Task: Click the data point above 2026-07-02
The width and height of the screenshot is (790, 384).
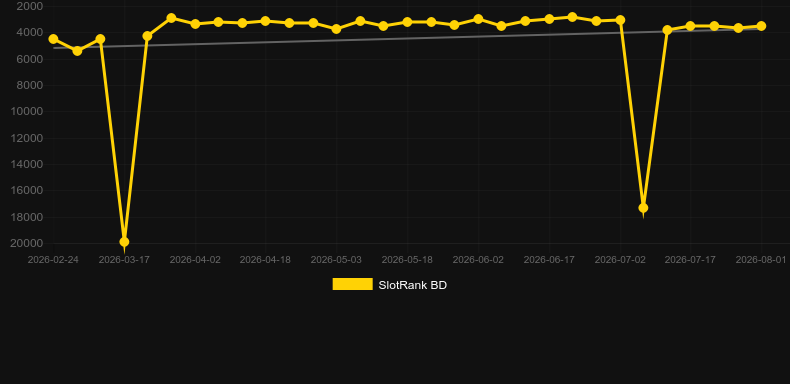Action: [620, 20]
